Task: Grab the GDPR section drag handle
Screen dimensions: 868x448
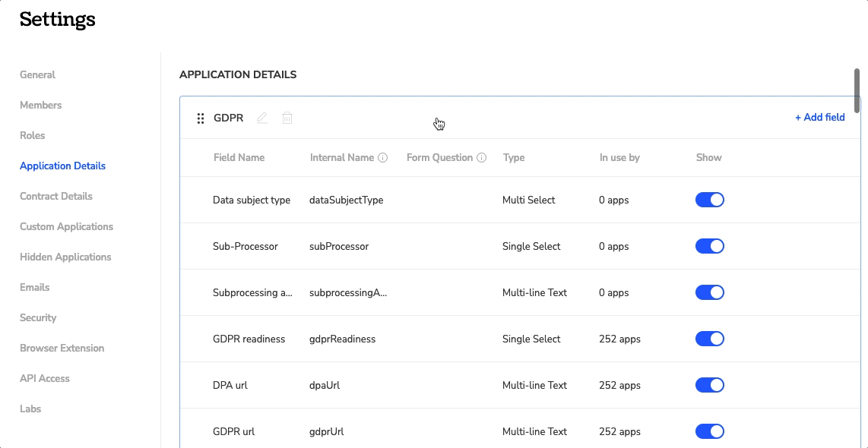Action: tap(201, 118)
